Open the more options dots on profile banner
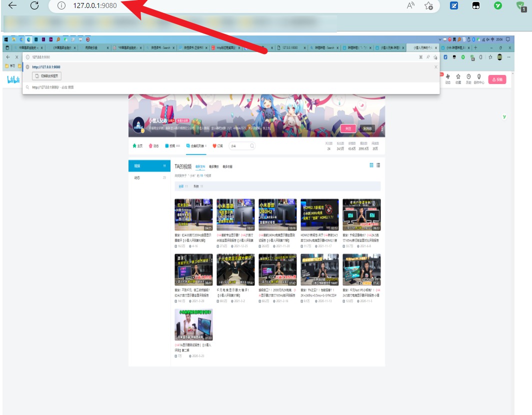The image size is (532, 415). coord(382,128)
